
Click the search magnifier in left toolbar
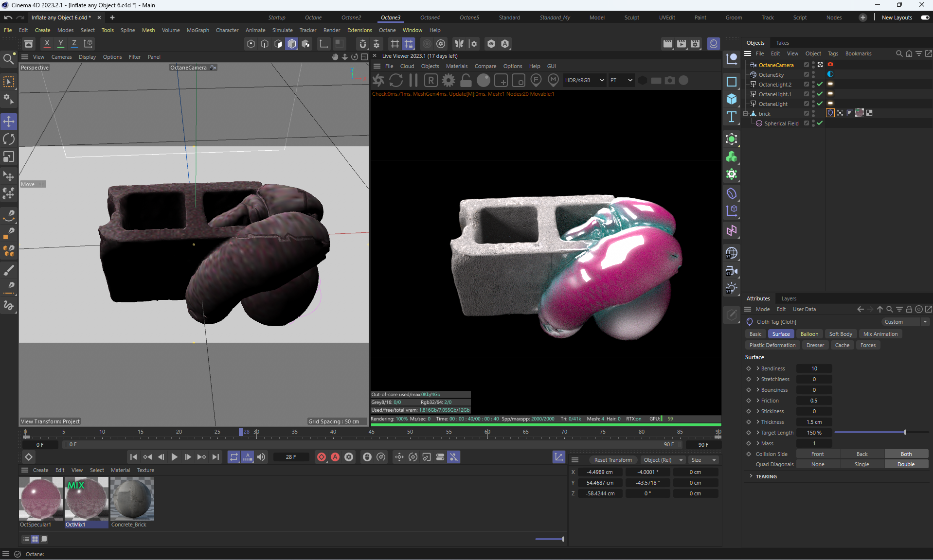[x=8, y=59]
